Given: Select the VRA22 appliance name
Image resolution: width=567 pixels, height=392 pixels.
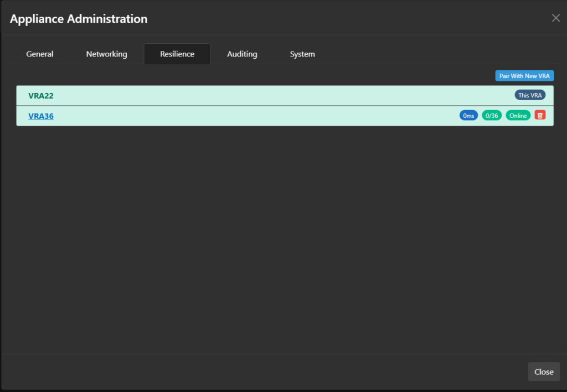Looking at the screenshot, I should [x=41, y=96].
